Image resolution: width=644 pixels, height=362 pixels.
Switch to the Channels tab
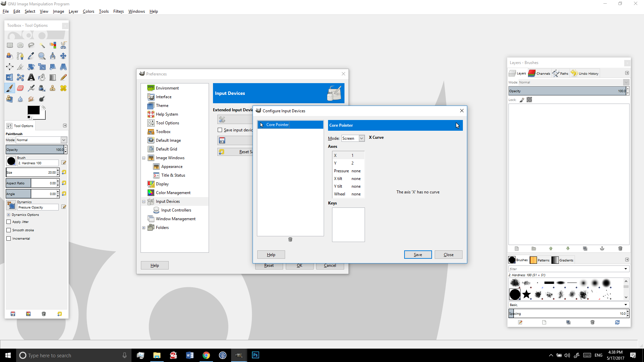click(539, 73)
